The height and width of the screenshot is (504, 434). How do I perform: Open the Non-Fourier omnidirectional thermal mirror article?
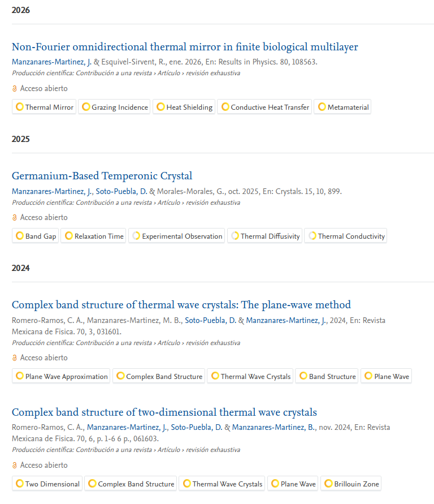(x=185, y=47)
